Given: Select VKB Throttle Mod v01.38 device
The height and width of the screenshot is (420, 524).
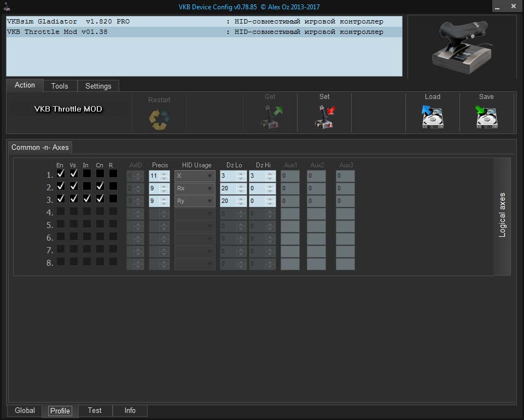Looking at the screenshot, I should point(204,32).
